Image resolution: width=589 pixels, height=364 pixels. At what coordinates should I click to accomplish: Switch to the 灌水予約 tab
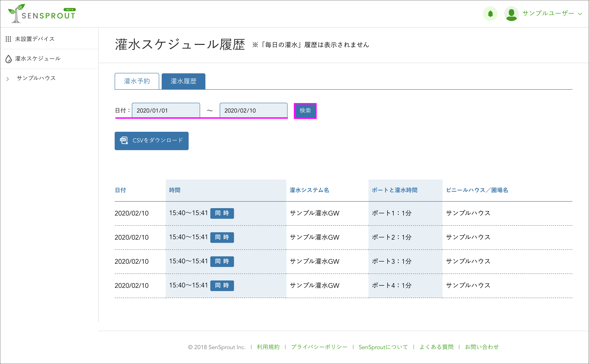137,81
